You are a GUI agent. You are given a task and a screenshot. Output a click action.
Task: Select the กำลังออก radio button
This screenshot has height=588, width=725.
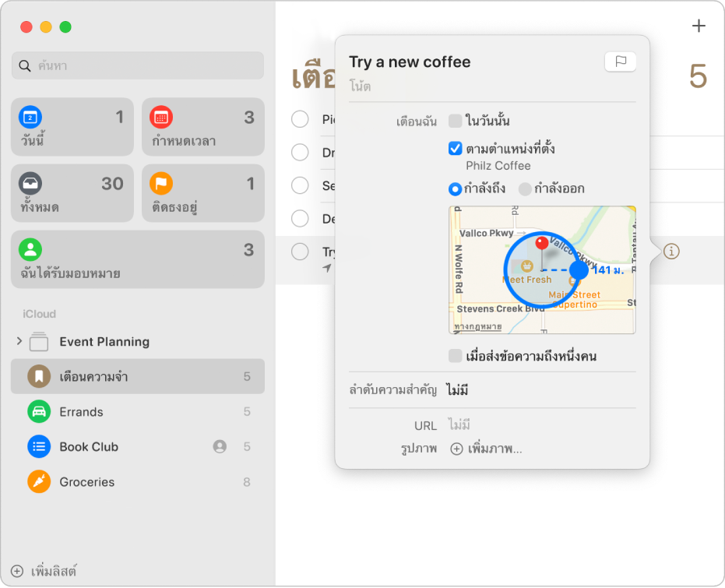click(525, 188)
